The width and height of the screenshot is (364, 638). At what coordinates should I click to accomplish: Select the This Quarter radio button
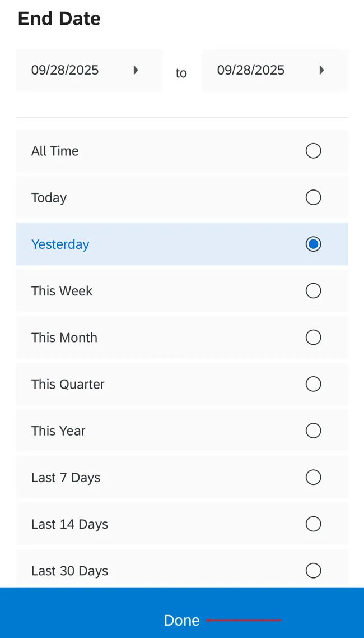click(313, 383)
